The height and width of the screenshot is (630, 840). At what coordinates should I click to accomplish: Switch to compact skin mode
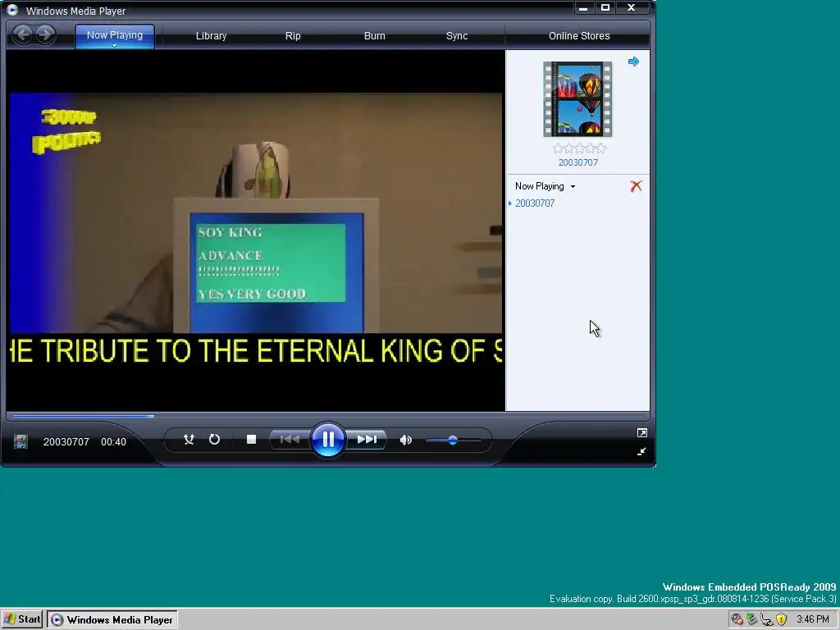pos(641,452)
